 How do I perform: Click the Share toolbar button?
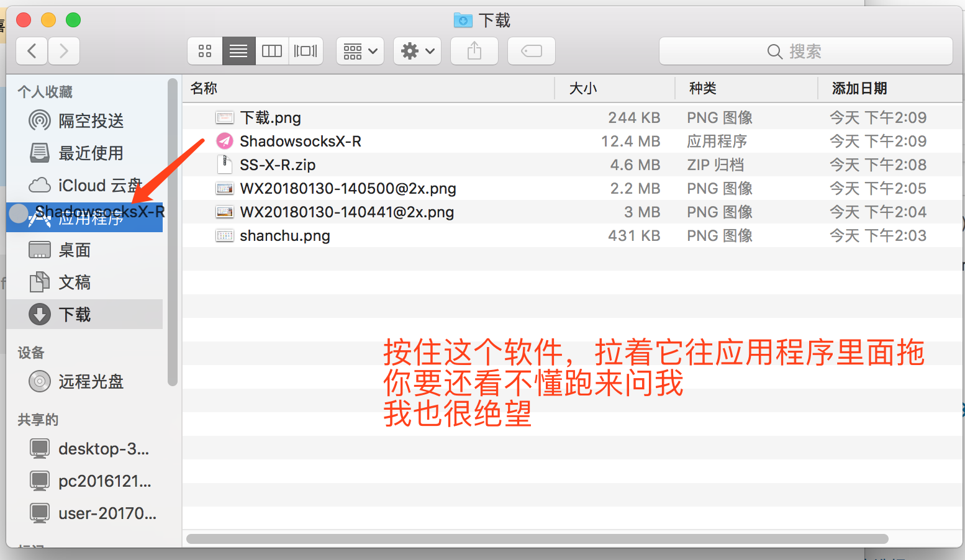click(x=474, y=51)
